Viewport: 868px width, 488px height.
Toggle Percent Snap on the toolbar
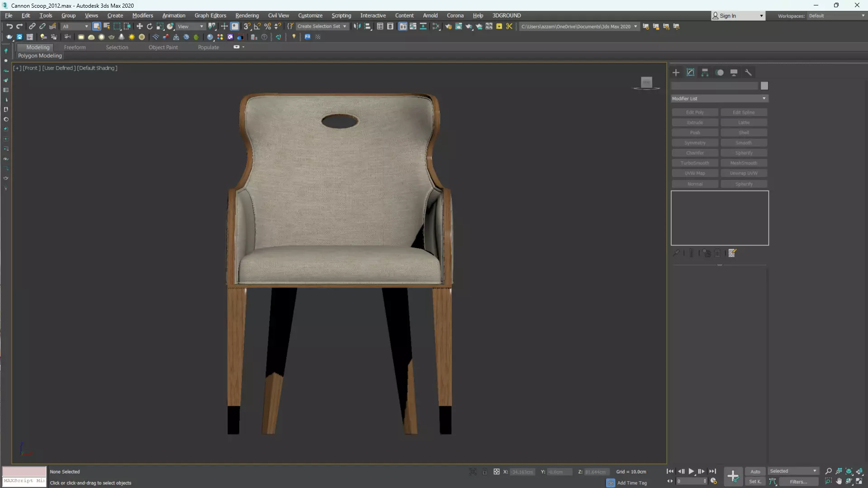267,26
